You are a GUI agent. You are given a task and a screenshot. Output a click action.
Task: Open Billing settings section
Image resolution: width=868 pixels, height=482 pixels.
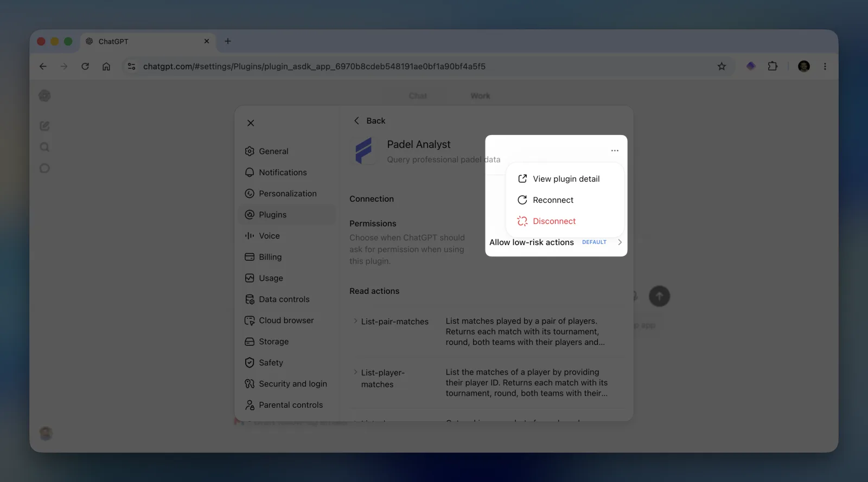click(287, 257)
